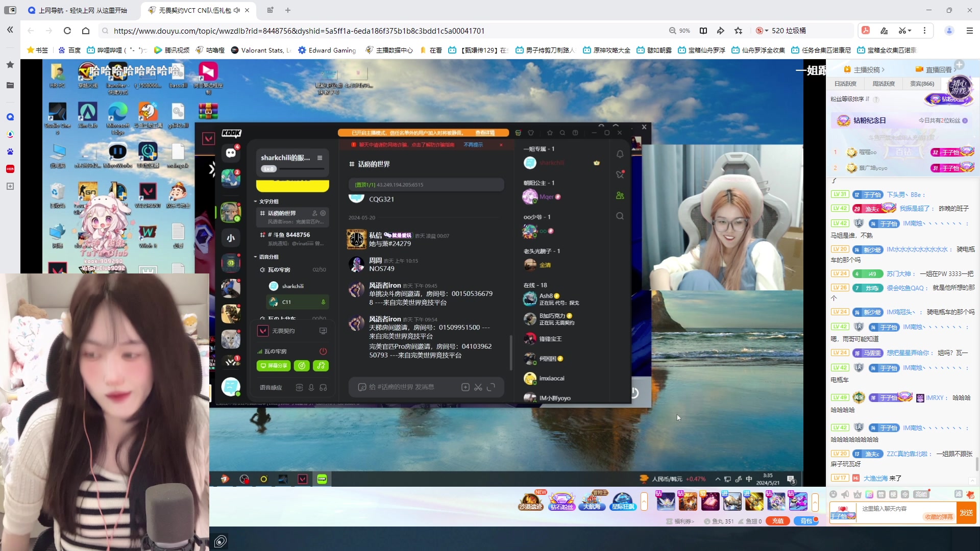Open the search engine dropdown arrow
Viewport: 980px width, 551px height.
coord(767,31)
